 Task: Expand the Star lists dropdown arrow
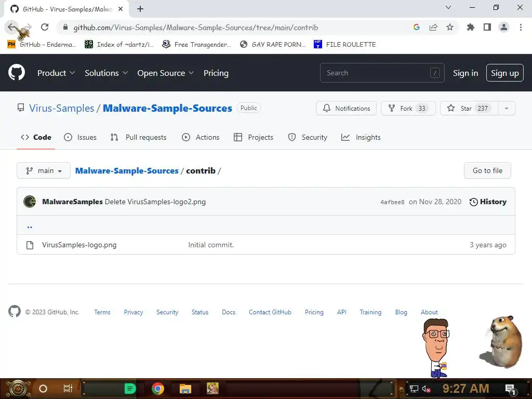click(x=507, y=108)
